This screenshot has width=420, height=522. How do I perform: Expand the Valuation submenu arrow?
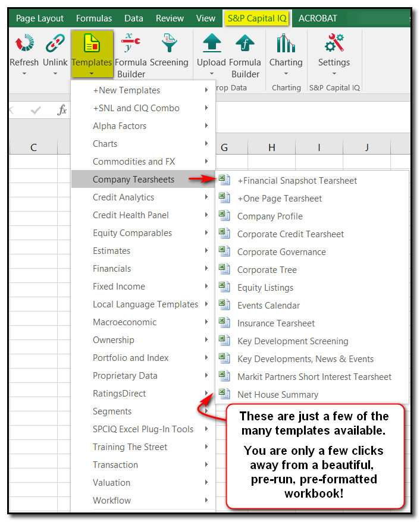pos(206,482)
